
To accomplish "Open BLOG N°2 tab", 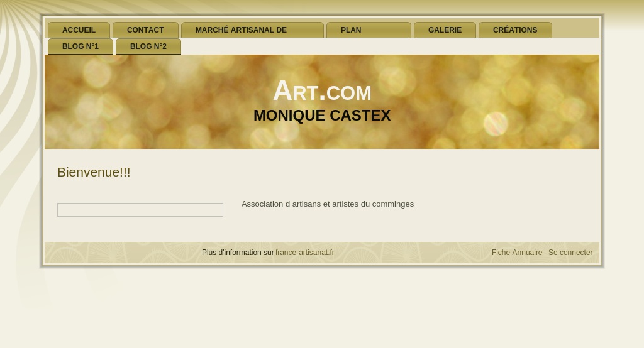I will [148, 46].
